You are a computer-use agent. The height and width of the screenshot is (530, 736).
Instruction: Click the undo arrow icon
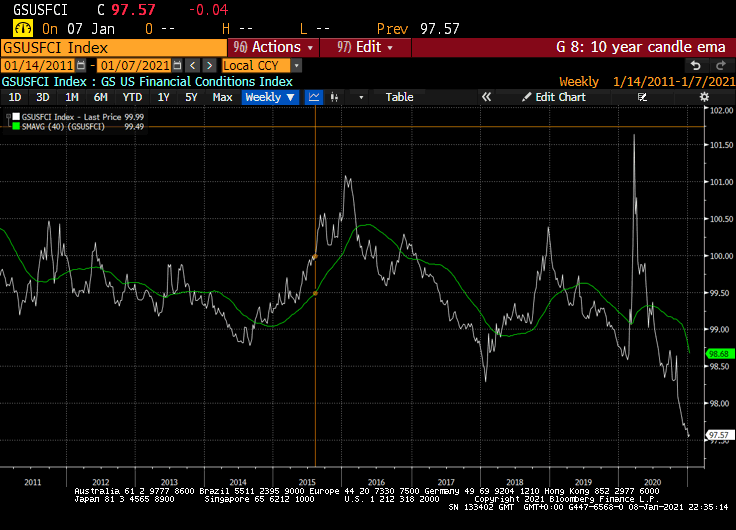tap(696, 65)
